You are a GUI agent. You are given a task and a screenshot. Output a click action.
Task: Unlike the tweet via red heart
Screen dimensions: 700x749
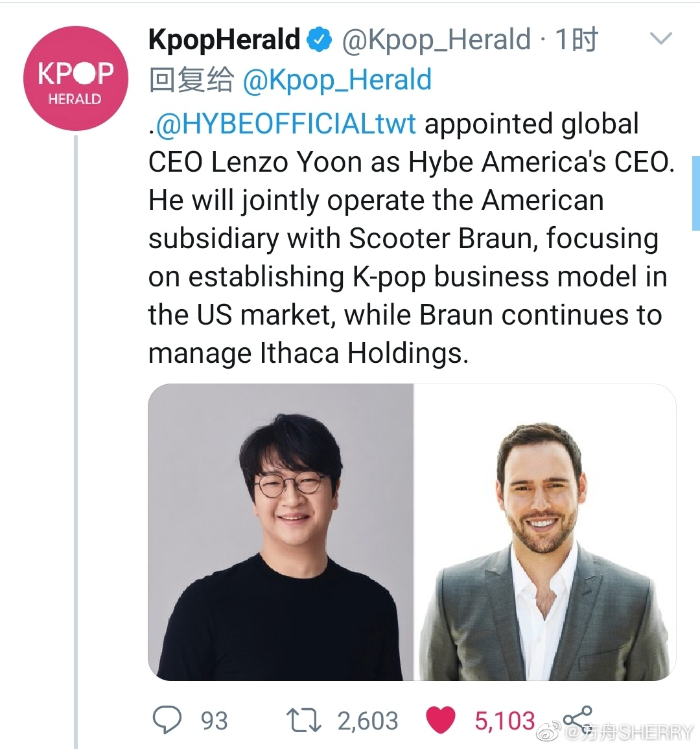[x=441, y=720]
